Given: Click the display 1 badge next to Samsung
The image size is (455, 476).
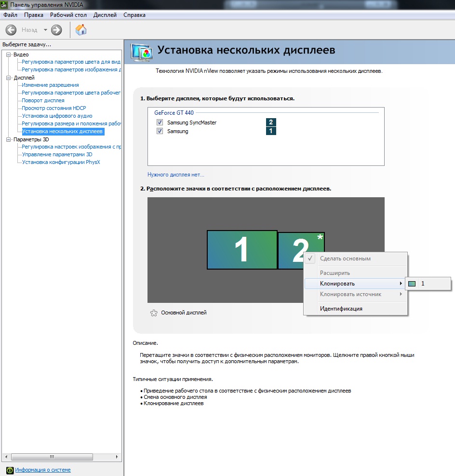Looking at the screenshot, I should [271, 131].
